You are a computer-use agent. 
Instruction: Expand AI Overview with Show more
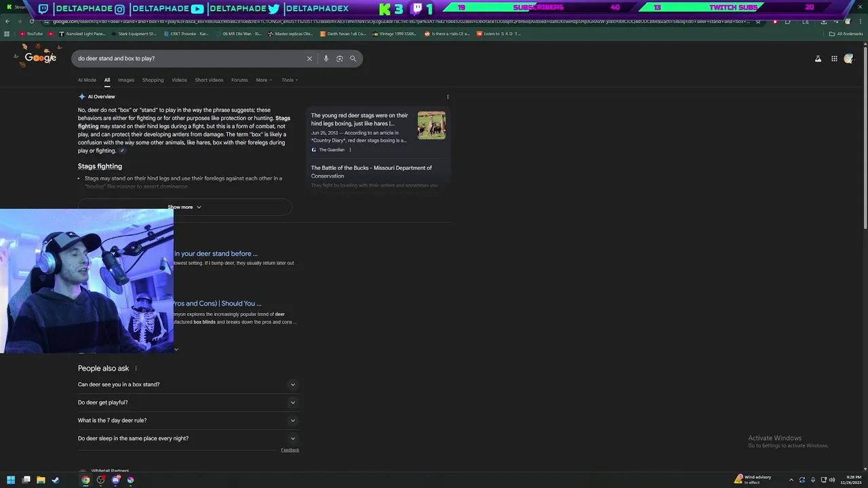(x=184, y=207)
